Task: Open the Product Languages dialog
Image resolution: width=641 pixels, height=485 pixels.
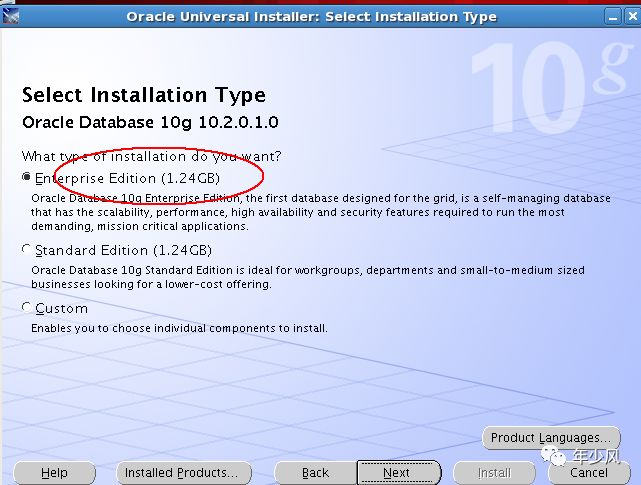Action: pos(551,438)
